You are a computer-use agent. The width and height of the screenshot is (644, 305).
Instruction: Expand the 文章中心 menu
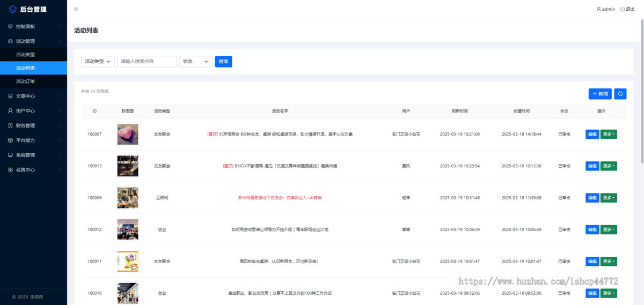pyautogui.click(x=33, y=96)
